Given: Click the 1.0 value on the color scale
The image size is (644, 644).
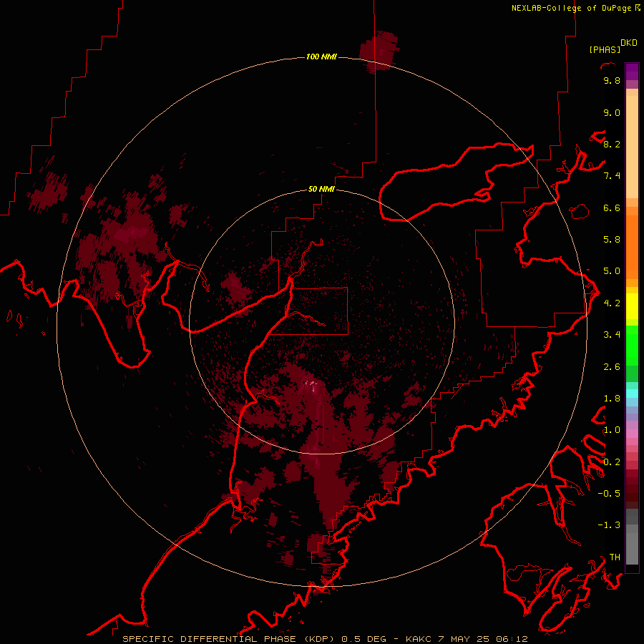Looking at the screenshot, I should (612, 430).
